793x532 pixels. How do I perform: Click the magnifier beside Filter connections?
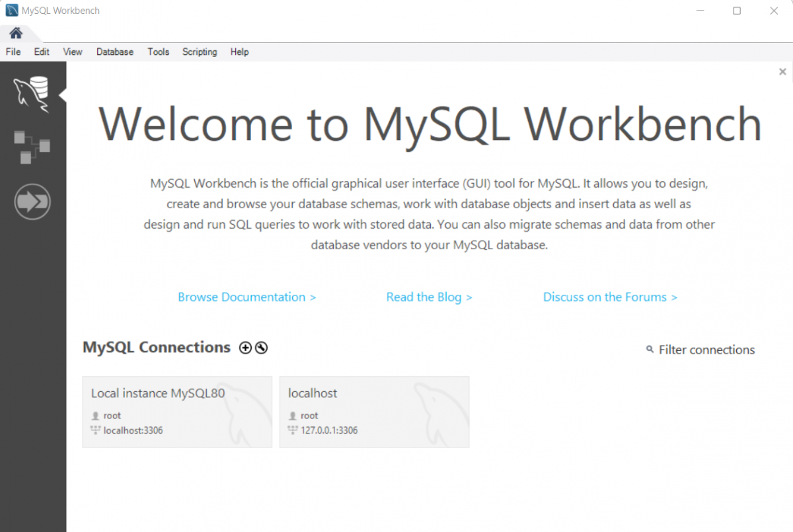(650, 350)
